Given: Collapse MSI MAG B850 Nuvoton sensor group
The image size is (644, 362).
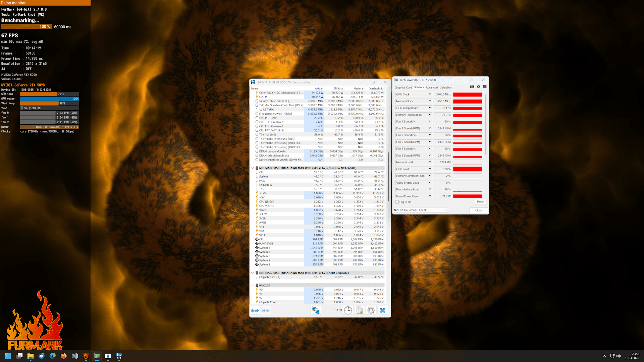Looking at the screenshot, I should tap(253, 168).
